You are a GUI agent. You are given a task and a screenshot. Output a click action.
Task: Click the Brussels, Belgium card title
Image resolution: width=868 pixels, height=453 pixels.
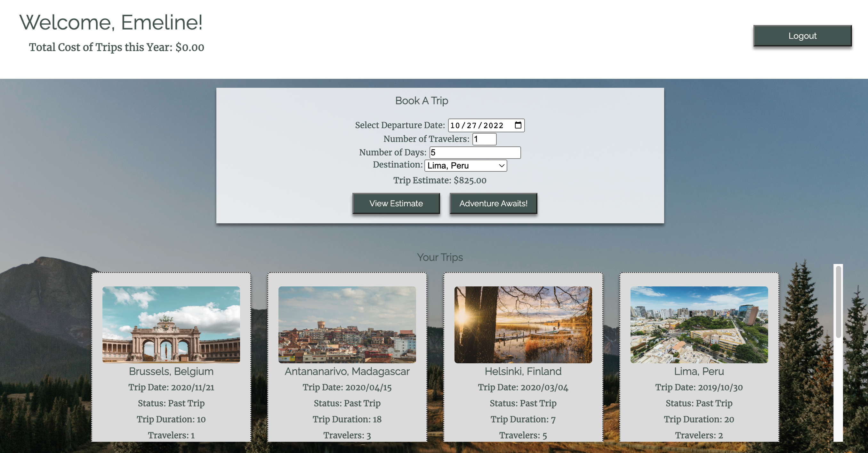[171, 371]
